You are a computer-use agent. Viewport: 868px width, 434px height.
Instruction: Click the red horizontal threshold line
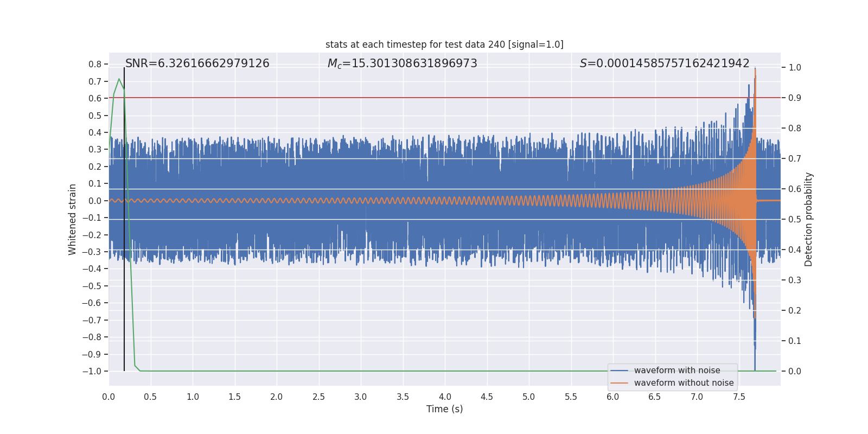[x=434, y=98]
